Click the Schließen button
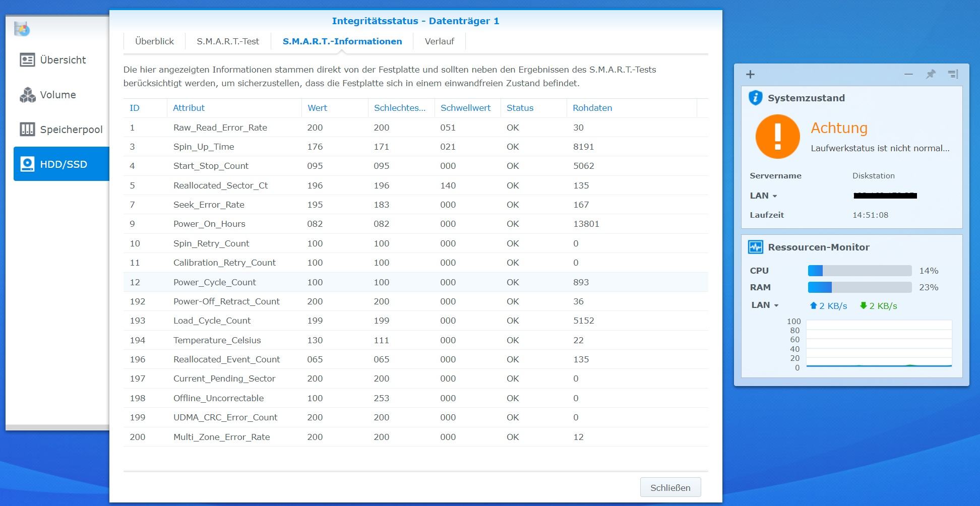This screenshot has width=980, height=506. click(670, 487)
